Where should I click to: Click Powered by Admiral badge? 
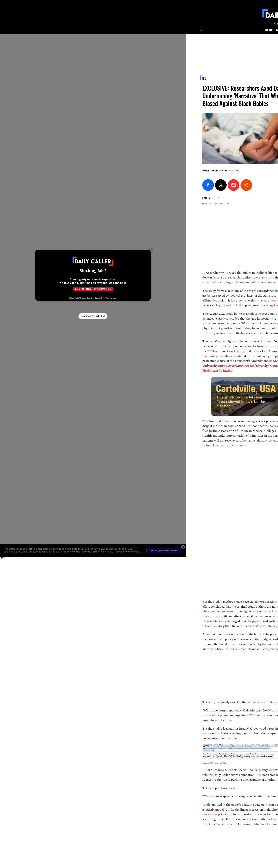click(x=93, y=316)
